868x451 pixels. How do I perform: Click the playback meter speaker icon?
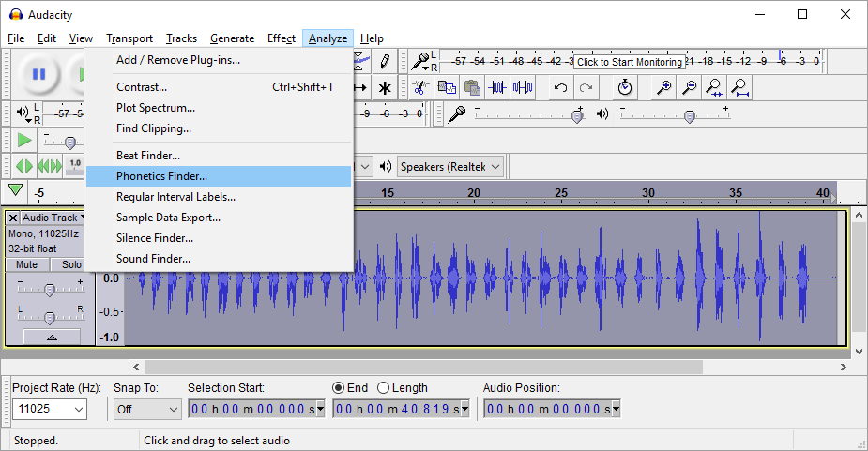point(23,113)
